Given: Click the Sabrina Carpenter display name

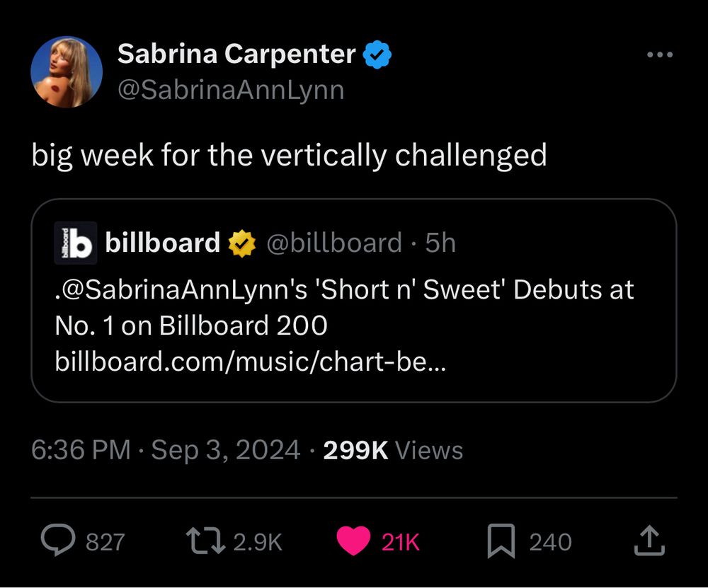Looking at the screenshot, I should (x=236, y=54).
